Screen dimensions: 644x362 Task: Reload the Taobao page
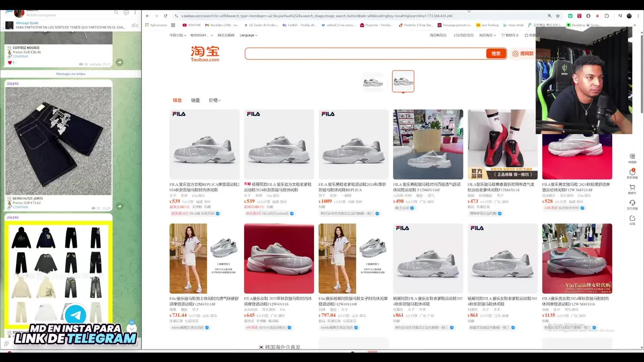[165, 16]
